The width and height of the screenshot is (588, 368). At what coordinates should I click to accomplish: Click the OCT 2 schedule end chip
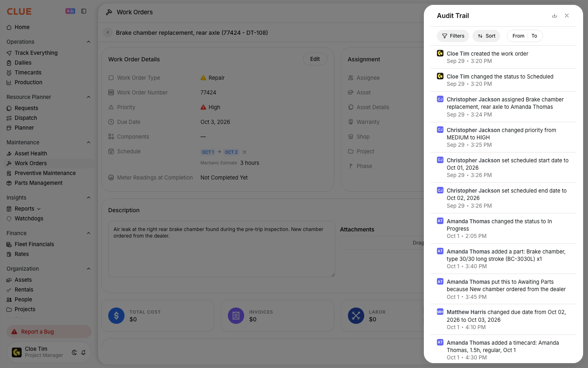tap(232, 152)
